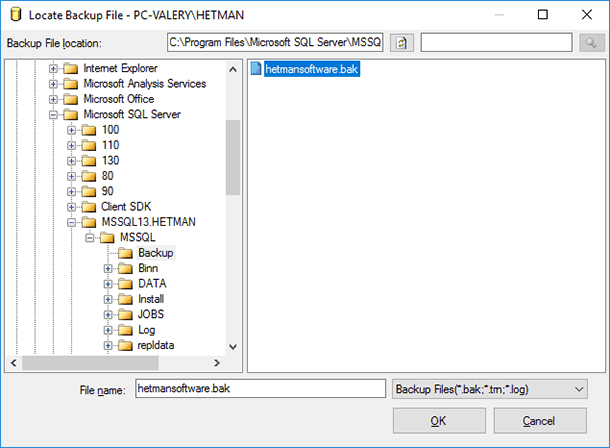This screenshot has width=610, height=448.
Task: Collapse the MSSQL13.HETMAN node
Action: click(x=72, y=222)
